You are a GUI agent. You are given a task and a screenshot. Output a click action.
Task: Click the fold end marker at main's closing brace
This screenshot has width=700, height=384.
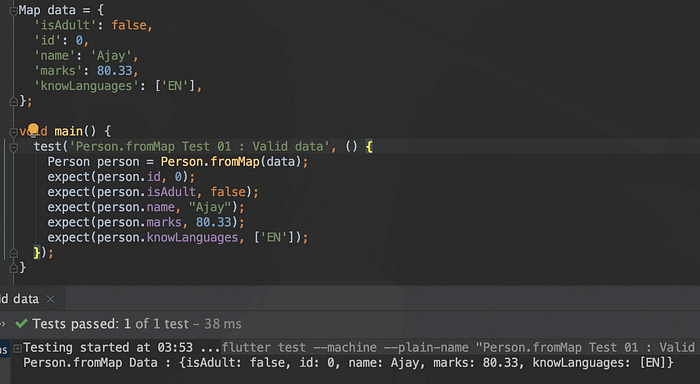tap(13, 268)
